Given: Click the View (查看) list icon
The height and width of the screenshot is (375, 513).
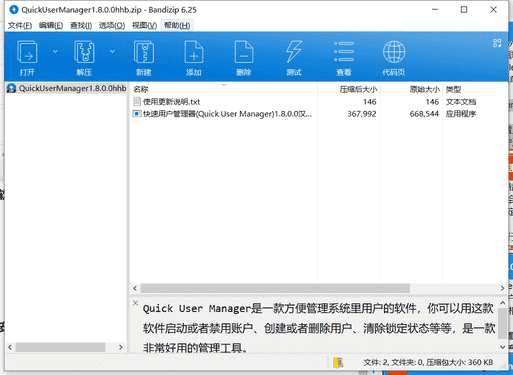Looking at the screenshot, I should point(344,52).
